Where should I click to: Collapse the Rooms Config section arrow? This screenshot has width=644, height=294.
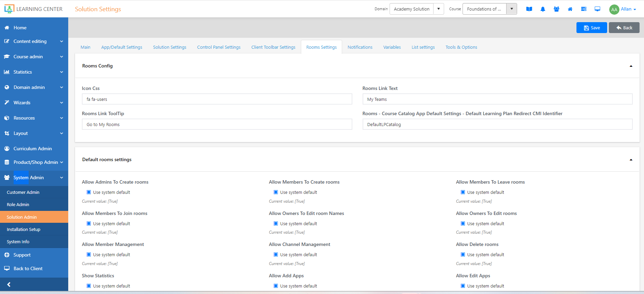coord(631,66)
